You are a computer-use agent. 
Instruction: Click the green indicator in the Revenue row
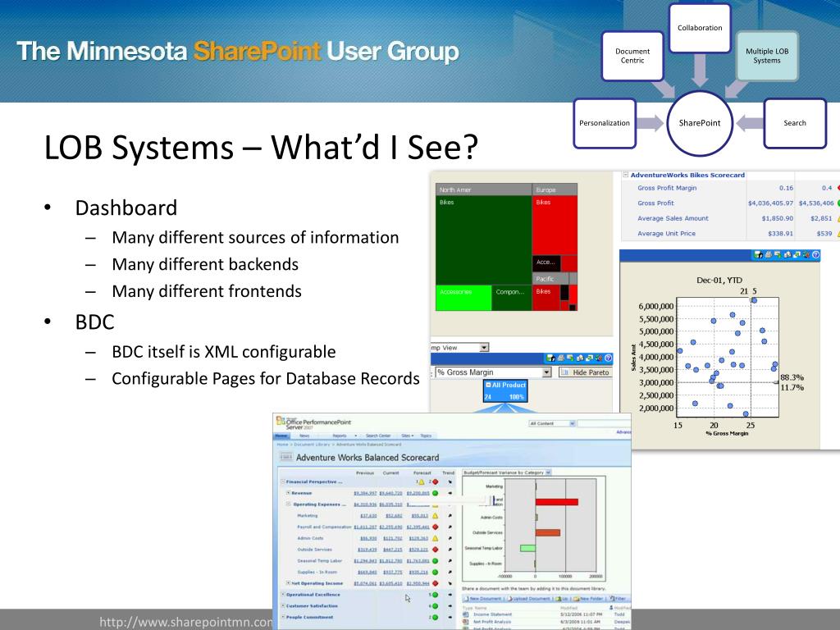click(x=435, y=493)
